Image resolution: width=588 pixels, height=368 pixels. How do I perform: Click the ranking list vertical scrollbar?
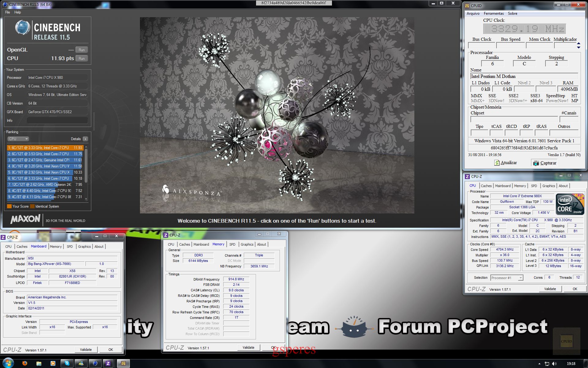[x=86, y=173]
